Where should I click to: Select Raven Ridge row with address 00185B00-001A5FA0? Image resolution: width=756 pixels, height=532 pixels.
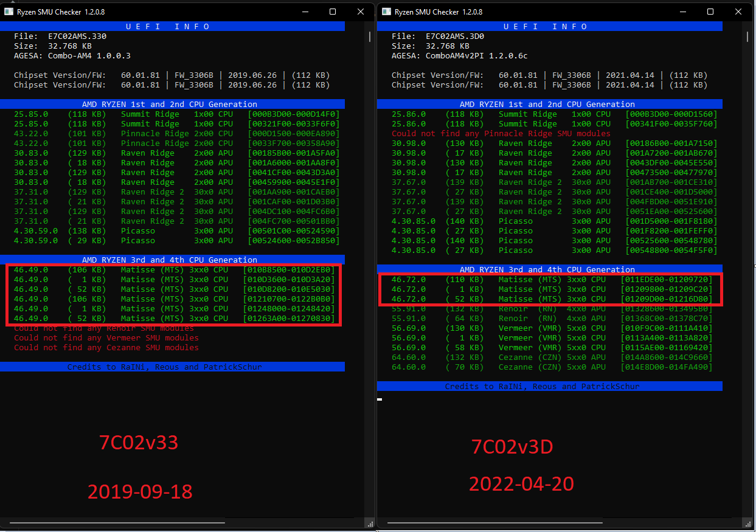(x=177, y=153)
